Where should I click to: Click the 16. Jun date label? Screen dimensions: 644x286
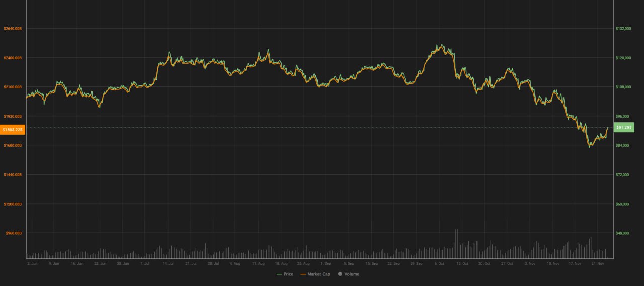(x=77, y=263)
